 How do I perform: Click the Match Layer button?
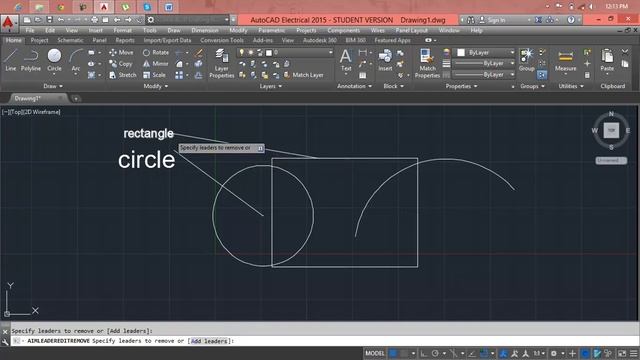[x=303, y=75]
